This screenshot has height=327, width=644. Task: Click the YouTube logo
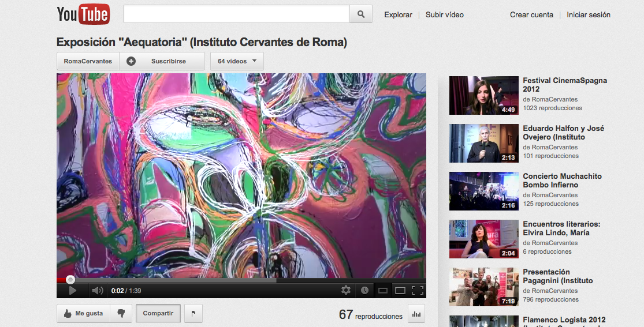(83, 14)
